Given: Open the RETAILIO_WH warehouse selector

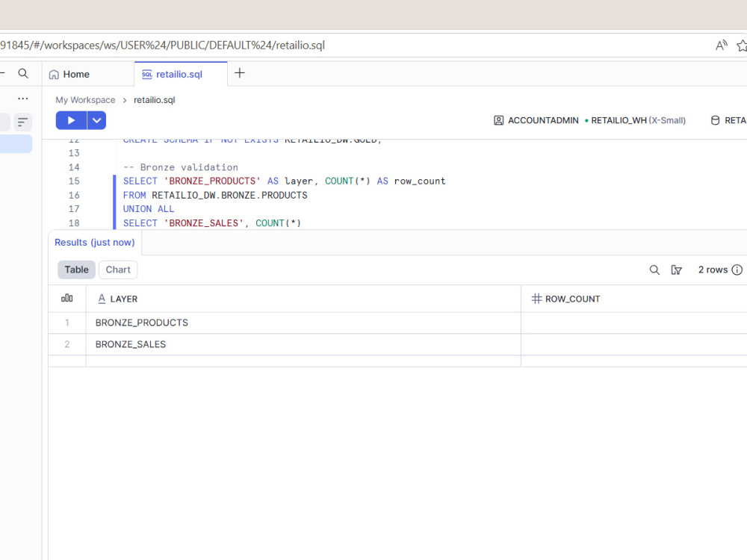Looking at the screenshot, I should [x=635, y=120].
